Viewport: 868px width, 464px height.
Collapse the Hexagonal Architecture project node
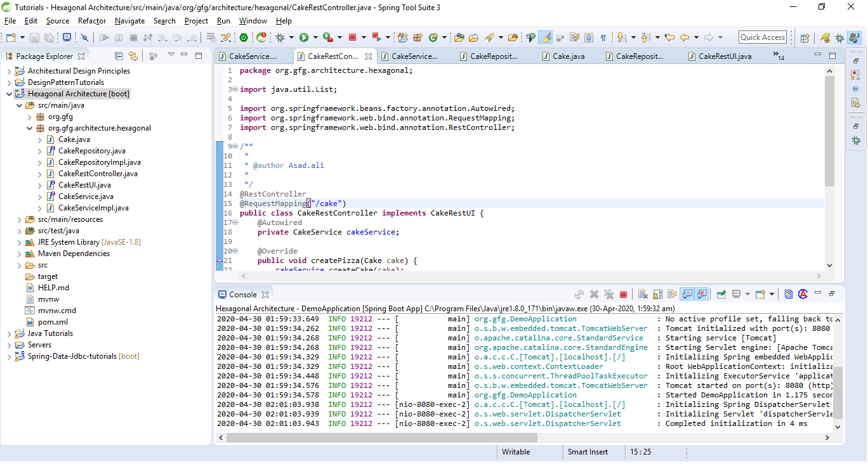[x=9, y=94]
